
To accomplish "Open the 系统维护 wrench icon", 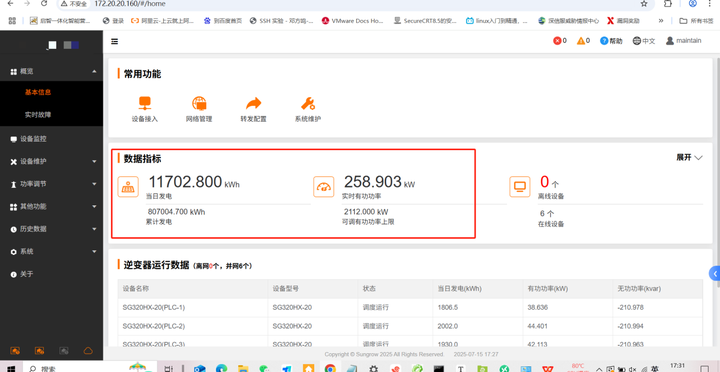I will coord(308,103).
